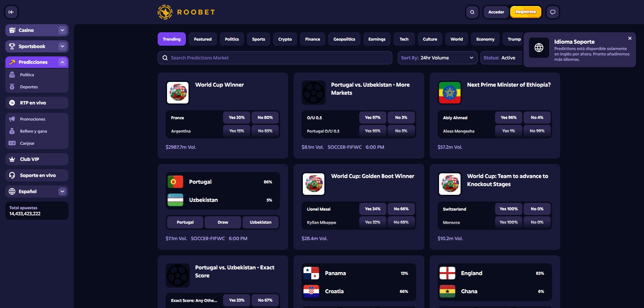Bet Yes 100% on Switzerland

pyautogui.click(x=508, y=209)
